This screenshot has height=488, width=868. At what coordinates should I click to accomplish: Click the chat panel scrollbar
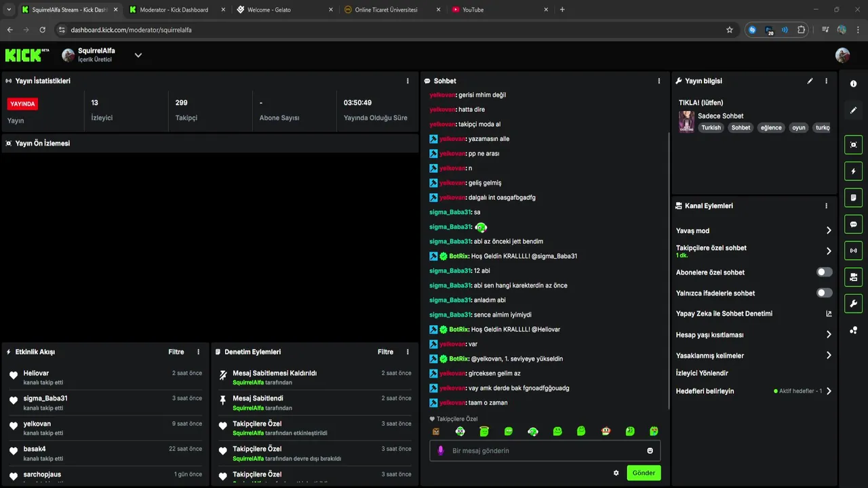(x=669, y=271)
